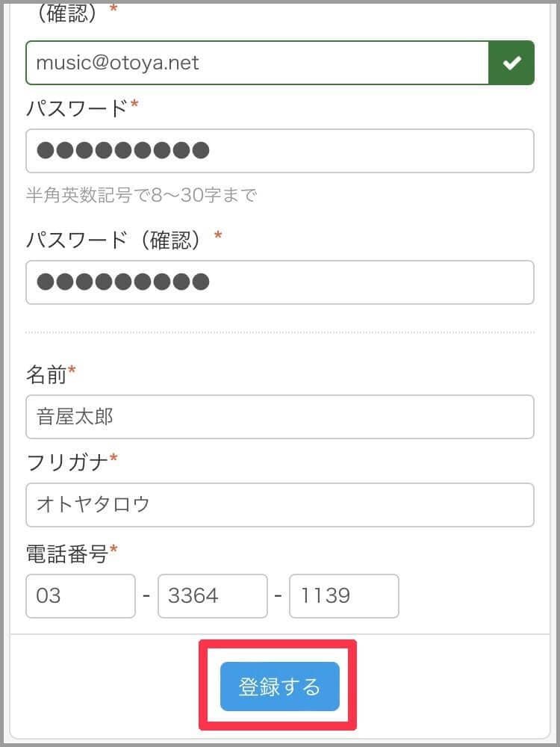Select the middle phone number box 3364

212,596
